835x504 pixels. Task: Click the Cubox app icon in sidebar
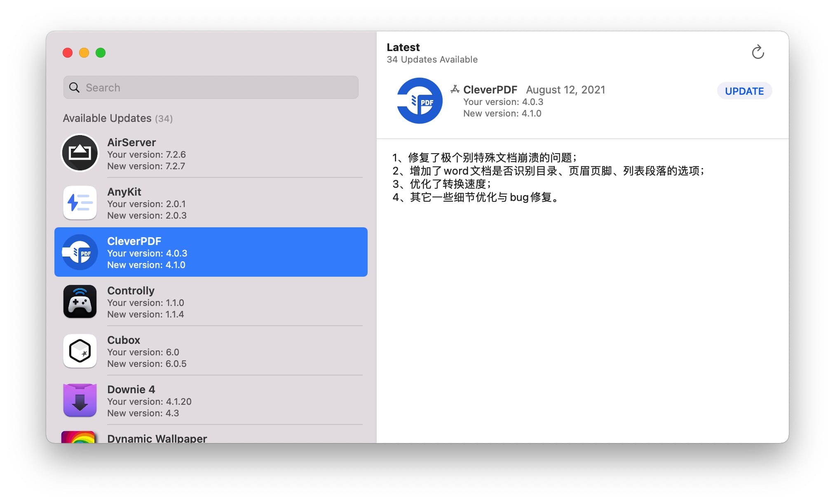click(x=80, y=352)
